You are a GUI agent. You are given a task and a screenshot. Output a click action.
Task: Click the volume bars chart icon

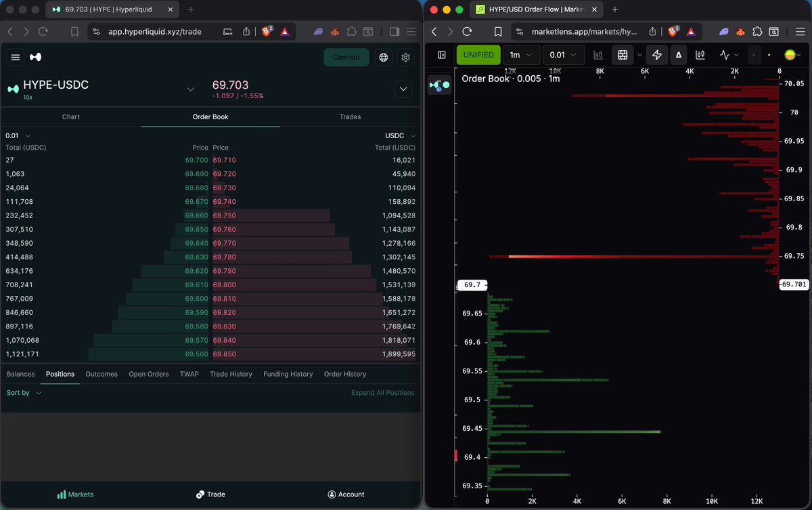coord(598,55)
